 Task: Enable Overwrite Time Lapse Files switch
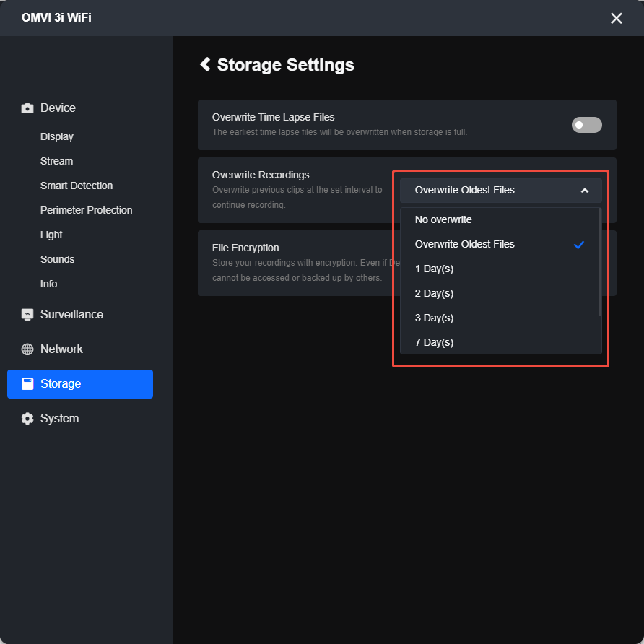[586, 125]
